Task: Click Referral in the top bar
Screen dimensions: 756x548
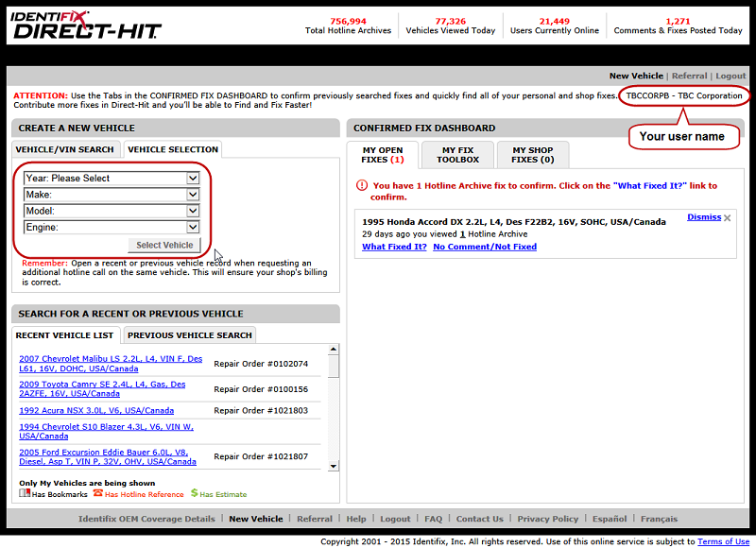Action: pos(689,76)
